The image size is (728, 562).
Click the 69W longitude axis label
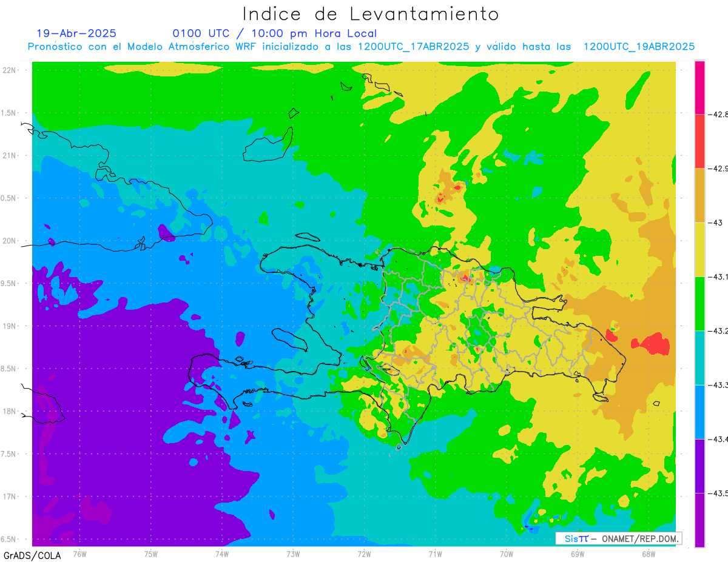[x=578, y=554]
